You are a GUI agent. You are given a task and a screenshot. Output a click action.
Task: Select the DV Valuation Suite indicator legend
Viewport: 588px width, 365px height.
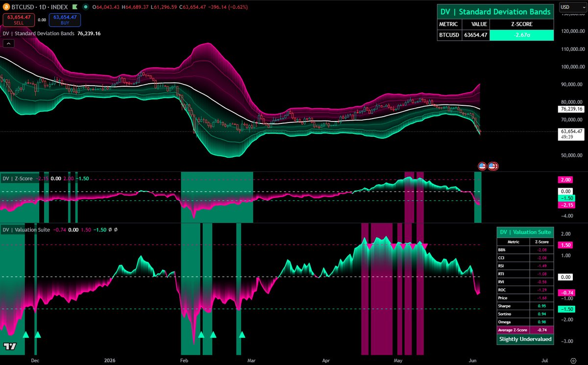pos(26,229)
